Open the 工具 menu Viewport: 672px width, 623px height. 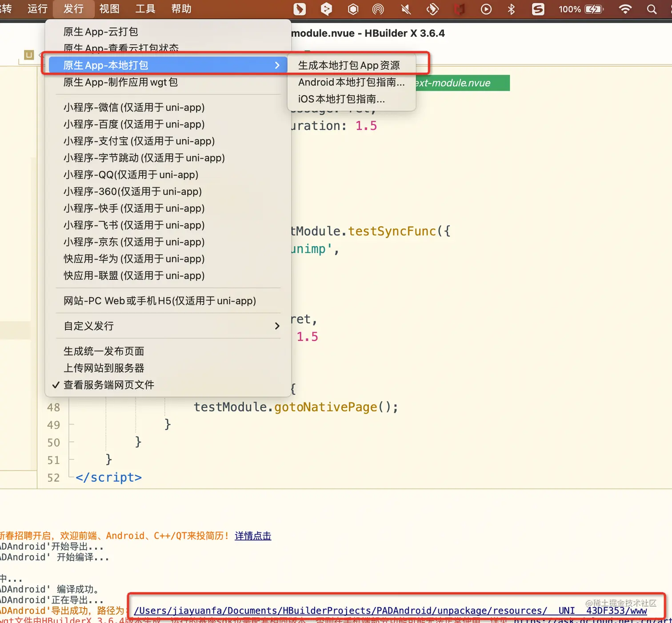[x=145, y=9]
